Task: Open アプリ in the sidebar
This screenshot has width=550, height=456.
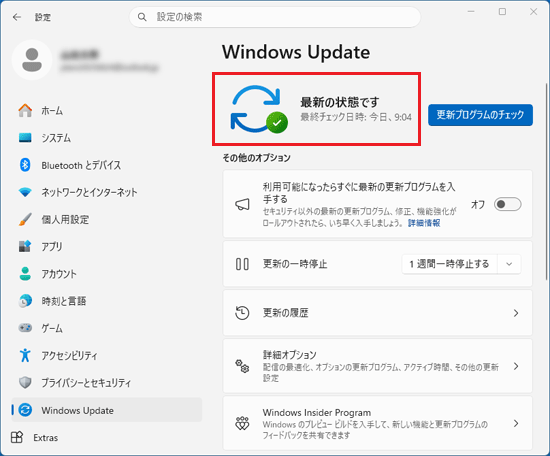Action: pos(107,246)
